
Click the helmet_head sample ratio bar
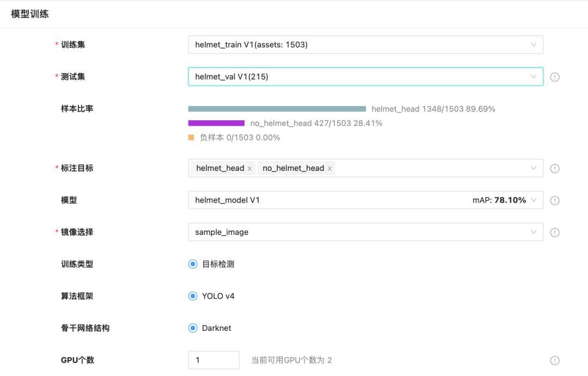pyautogui.click(x=277, y=109)
